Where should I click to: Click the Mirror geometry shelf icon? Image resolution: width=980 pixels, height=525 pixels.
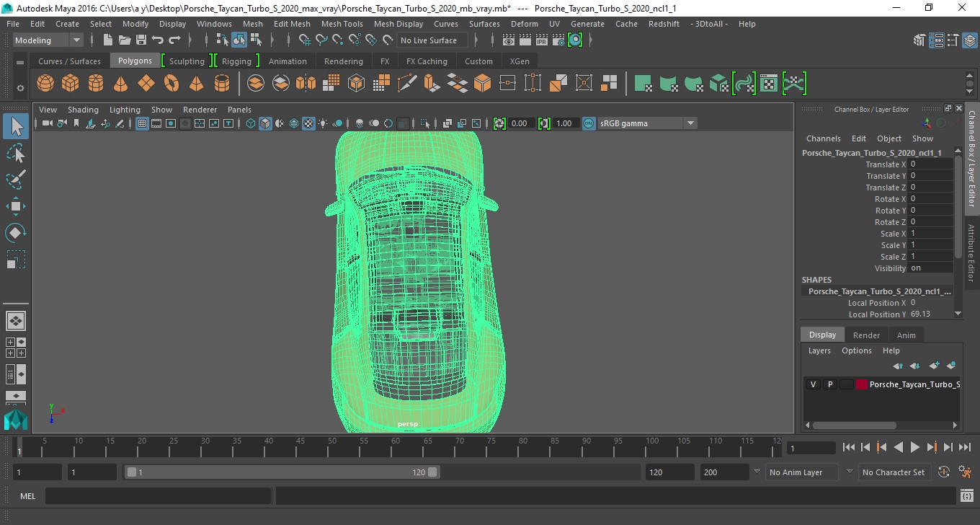click(306, 84)
